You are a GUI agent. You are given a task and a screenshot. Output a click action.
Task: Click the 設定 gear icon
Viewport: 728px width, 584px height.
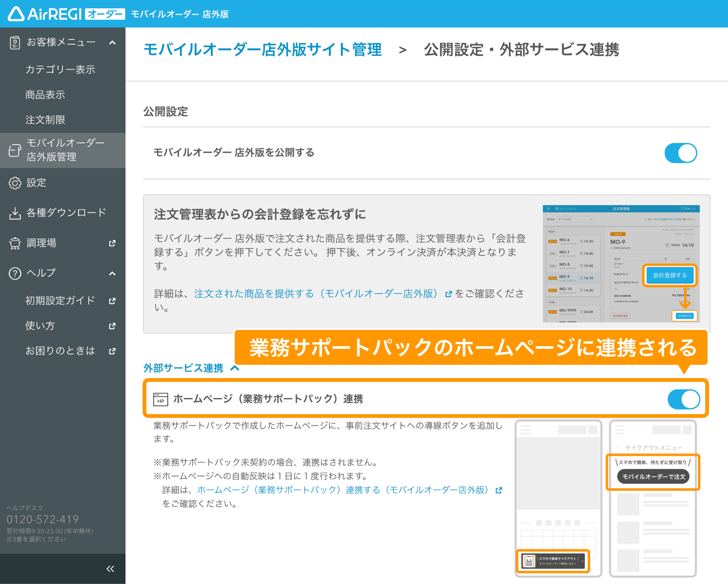pyautogui.click(x=15, y=183)
